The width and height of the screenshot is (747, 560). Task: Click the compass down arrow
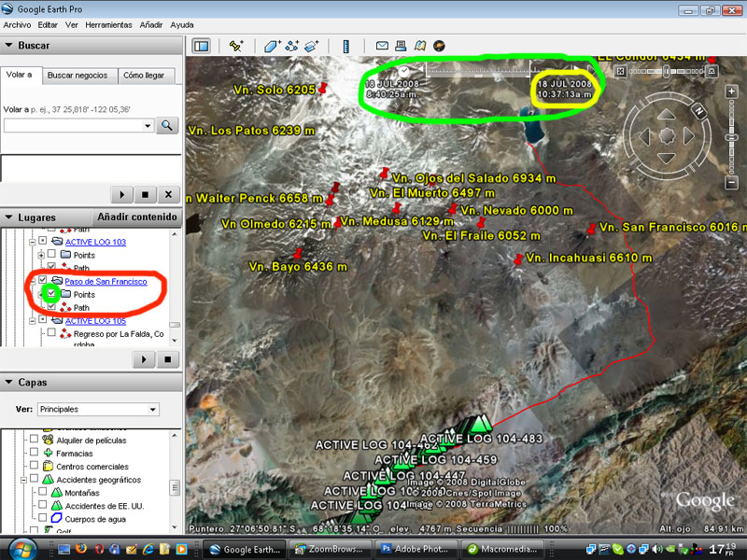tap(666, 158)
